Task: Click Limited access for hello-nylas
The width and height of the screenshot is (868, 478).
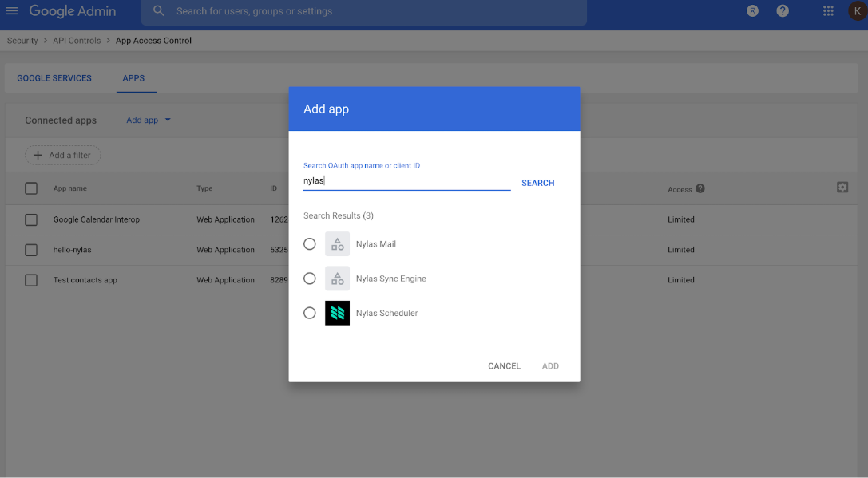Action: point(681,250)
